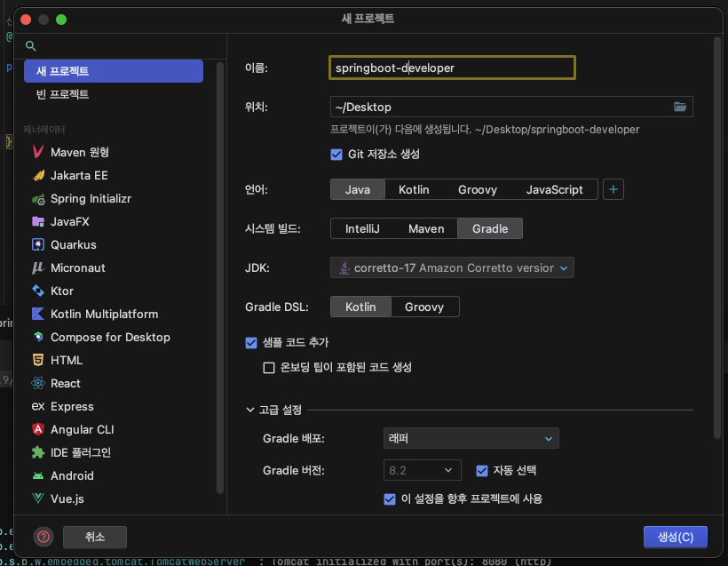This screenshot has height=566, width=728.
Task: Select Kotlin as the language
Action: tap(414, 189)
